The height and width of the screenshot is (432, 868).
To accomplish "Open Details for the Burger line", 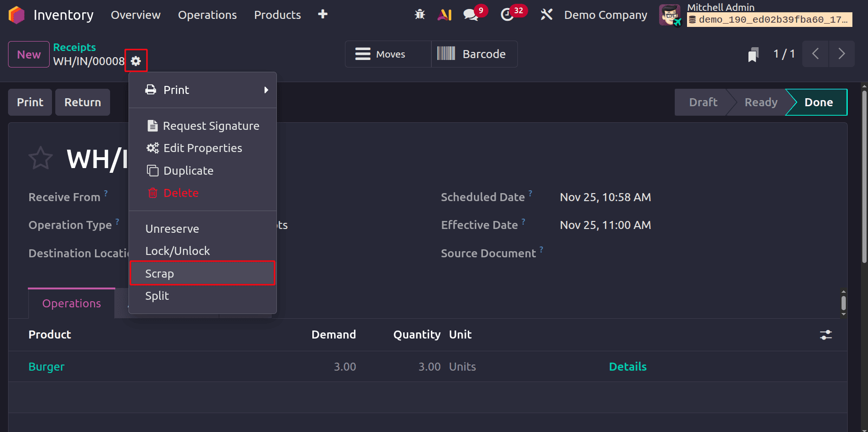I will pyautogui.click(x=627, y=366).
